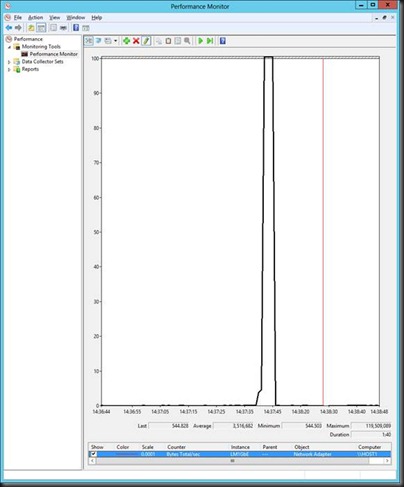Open the View menu
This screenshot has height=487, width=404.
point(55,17)
